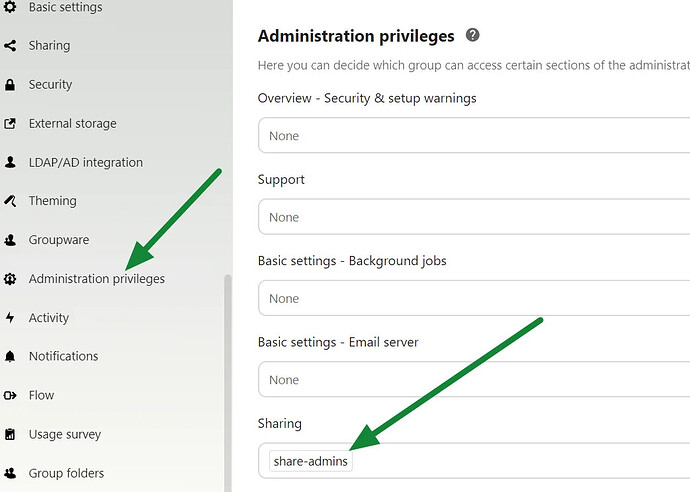Click the External storage icon
The image size is (690, 492).
point(10,124)
